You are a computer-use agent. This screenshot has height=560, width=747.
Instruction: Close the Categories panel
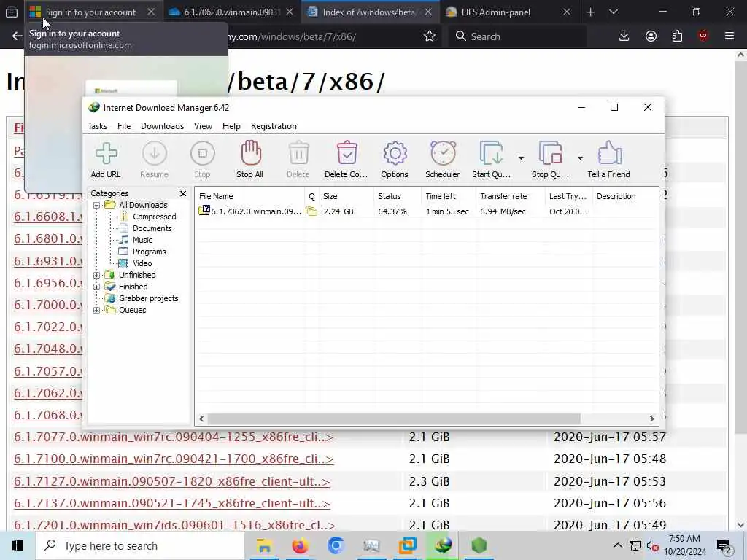(x=183, y=193)
